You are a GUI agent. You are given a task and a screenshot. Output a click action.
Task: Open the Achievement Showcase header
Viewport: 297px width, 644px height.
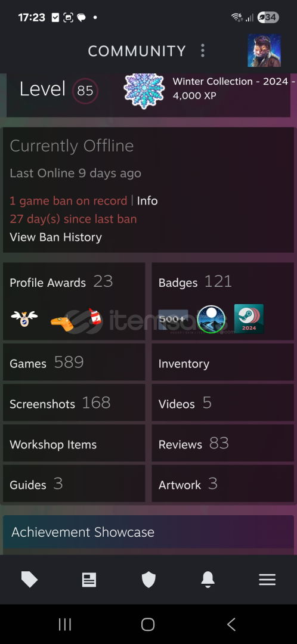coord(148,532)
